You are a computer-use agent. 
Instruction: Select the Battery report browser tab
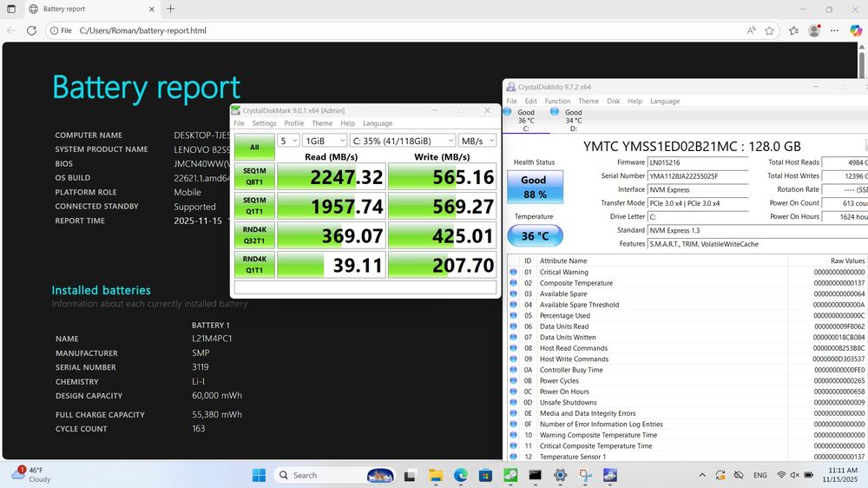pos(91,9)
